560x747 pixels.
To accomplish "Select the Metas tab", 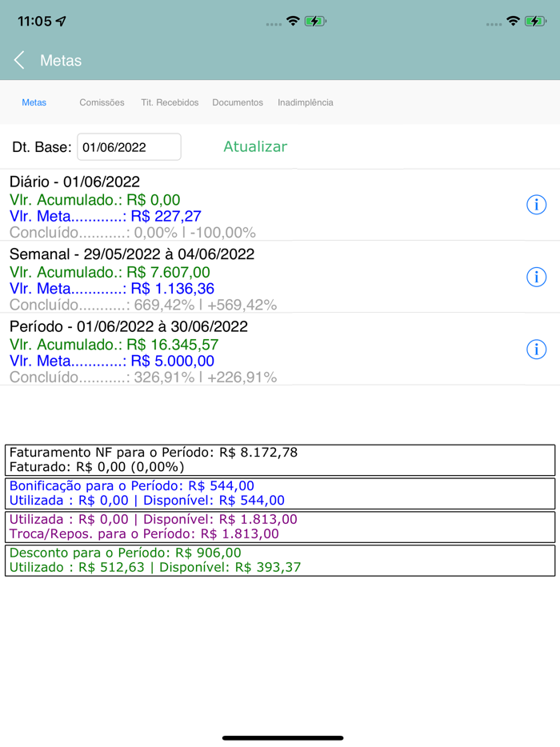I will pos(34,102).
